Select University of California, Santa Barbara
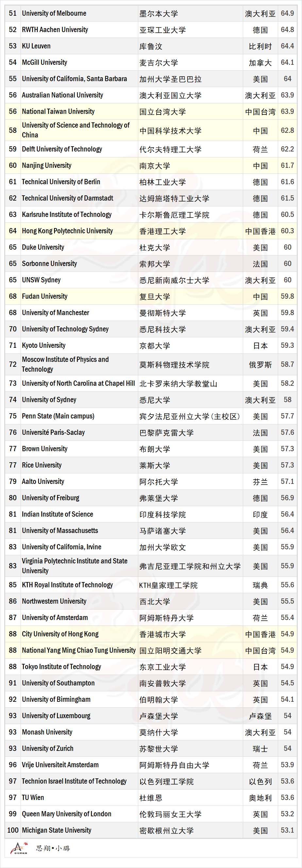 pyautogui.click(x=75, y=79)
